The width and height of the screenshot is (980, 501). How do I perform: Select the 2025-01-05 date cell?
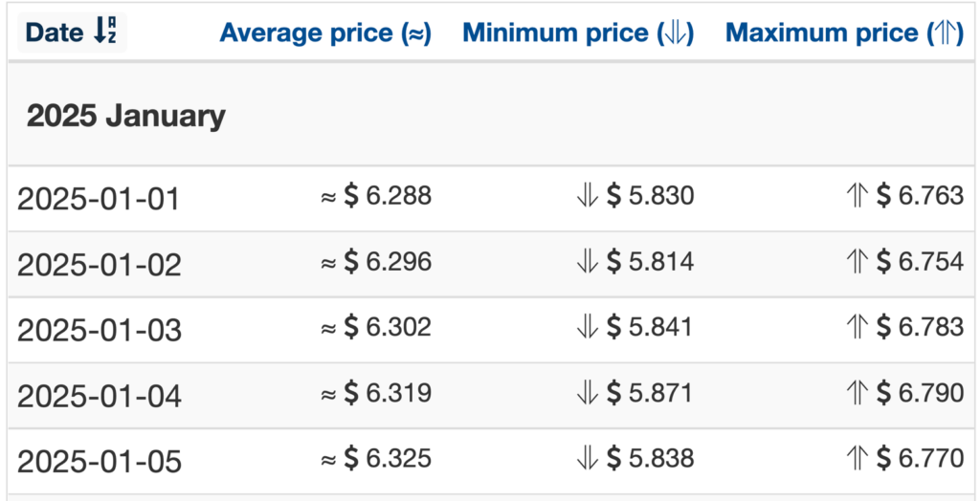99,462
